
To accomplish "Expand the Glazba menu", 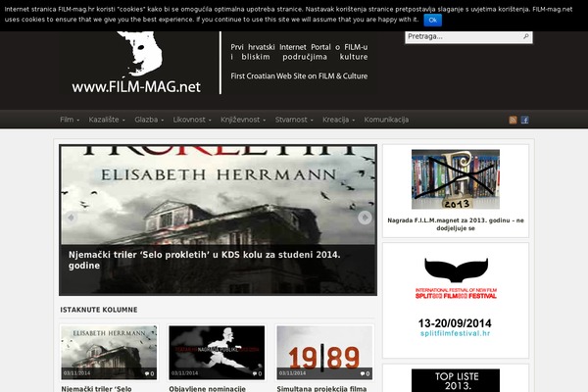I will point(149,120).
